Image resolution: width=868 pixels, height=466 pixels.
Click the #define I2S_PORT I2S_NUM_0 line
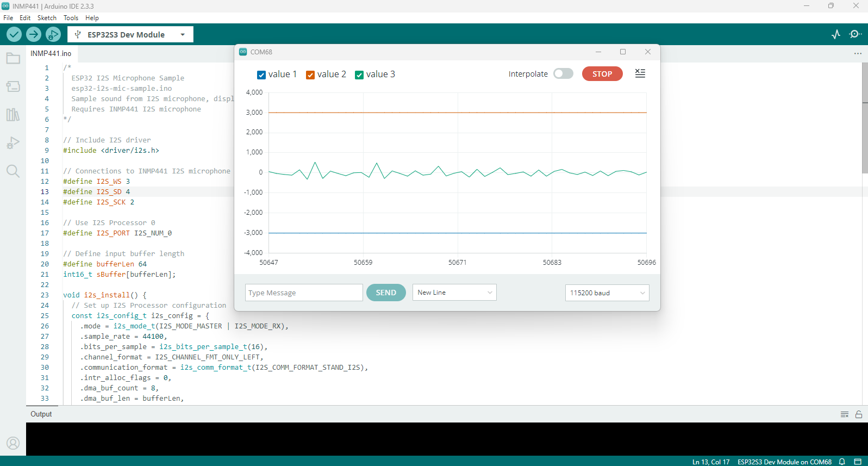click(x=117, y=233)
